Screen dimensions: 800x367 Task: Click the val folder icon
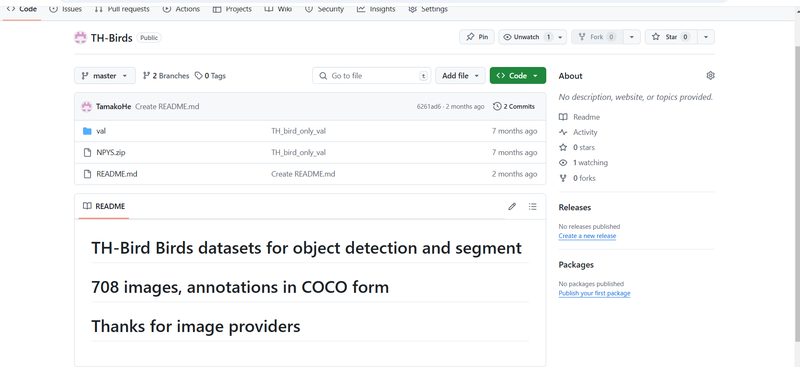coord(87,131)
